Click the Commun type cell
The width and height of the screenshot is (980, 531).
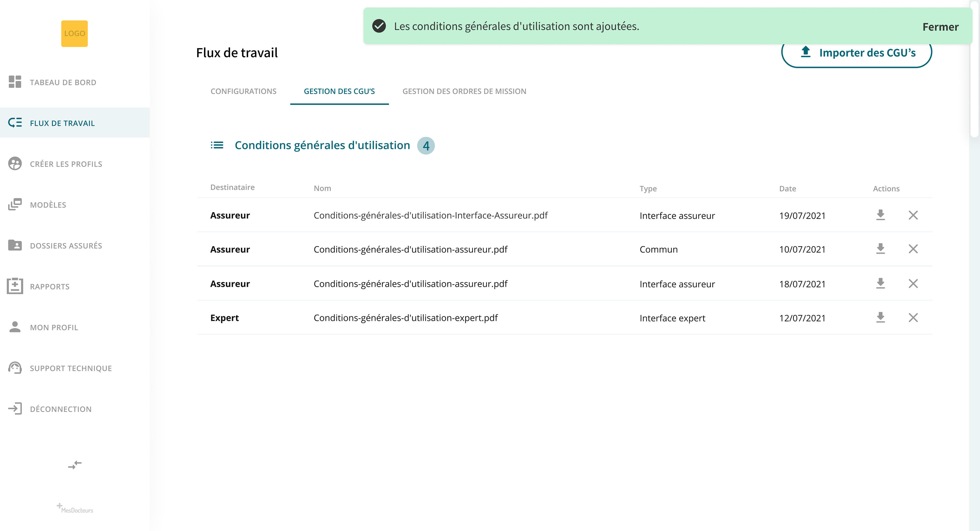point(658,249)
